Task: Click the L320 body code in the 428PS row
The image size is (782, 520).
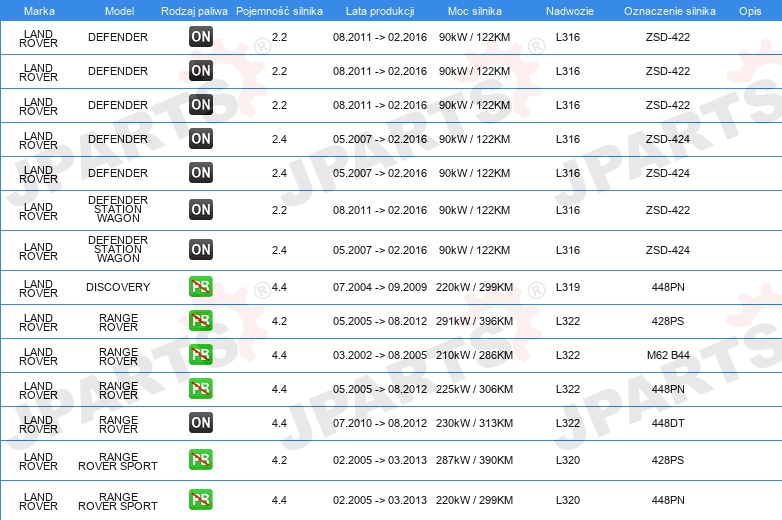Action: [x=568, y=460]
